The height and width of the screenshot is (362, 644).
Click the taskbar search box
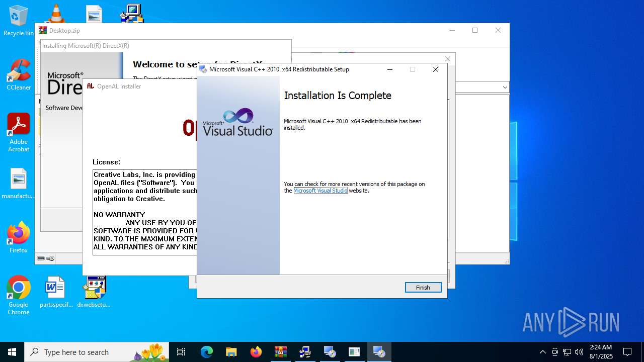point(97,352)
